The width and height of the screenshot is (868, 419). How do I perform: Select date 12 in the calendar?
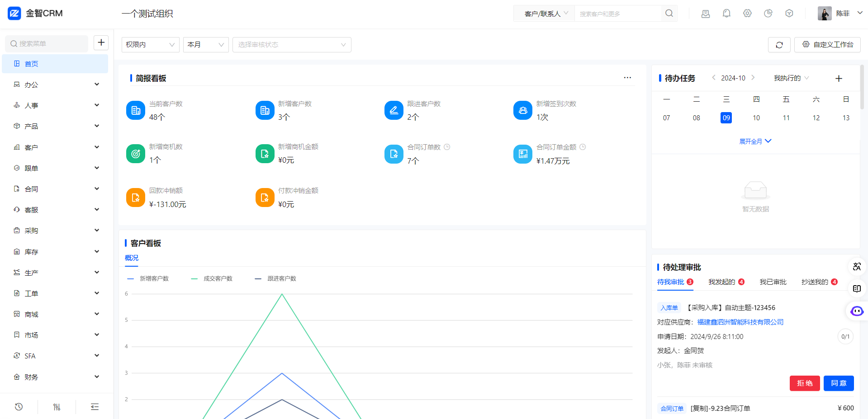[x=816, y=118]
